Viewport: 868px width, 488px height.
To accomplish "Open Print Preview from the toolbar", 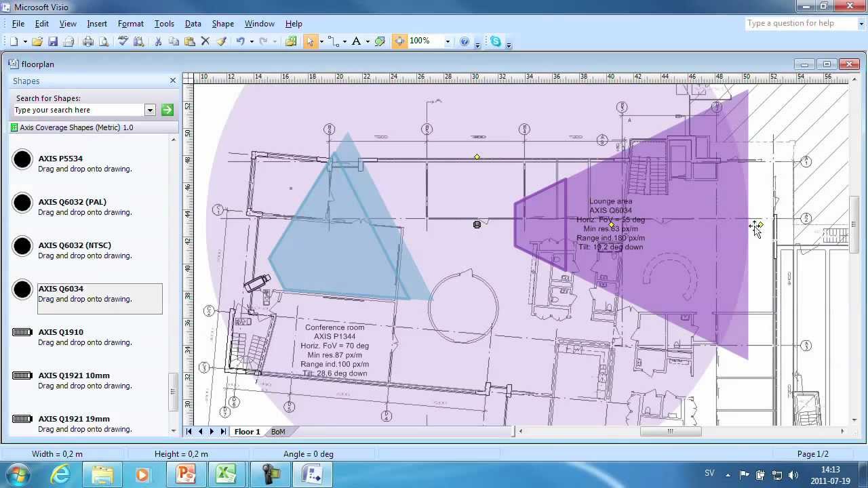I will coord(104,41).
